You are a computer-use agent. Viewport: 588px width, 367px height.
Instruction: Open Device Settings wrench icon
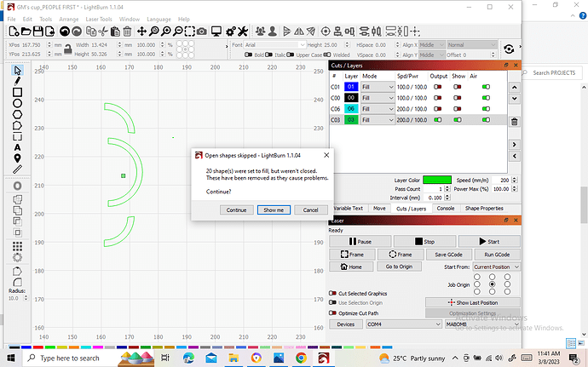[243, 32]
